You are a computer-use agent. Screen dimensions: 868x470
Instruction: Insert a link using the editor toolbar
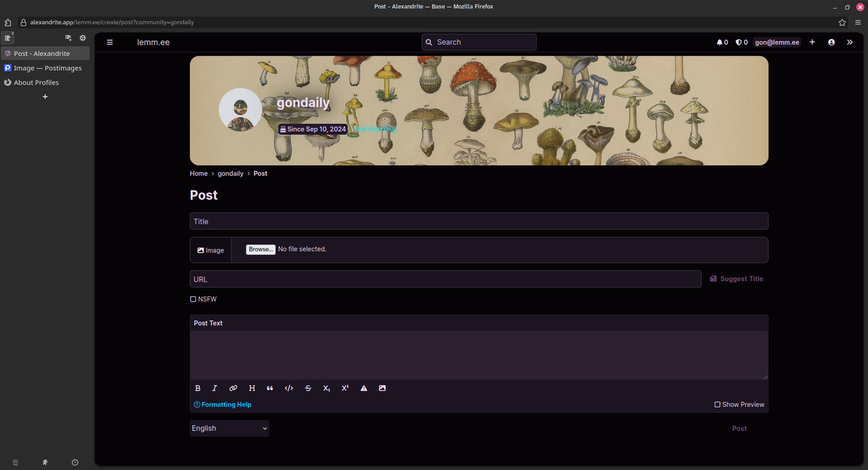tap(233, 389)
